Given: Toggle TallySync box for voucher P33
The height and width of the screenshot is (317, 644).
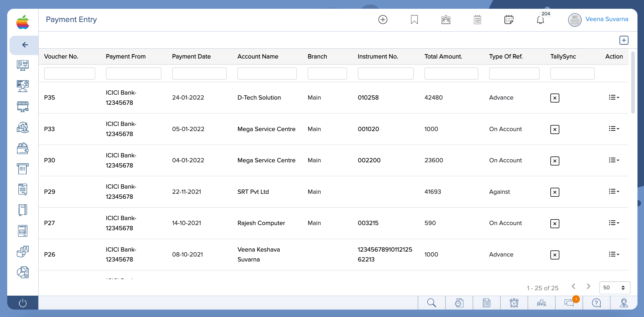Looking at the screenshot, I should 554,129.
